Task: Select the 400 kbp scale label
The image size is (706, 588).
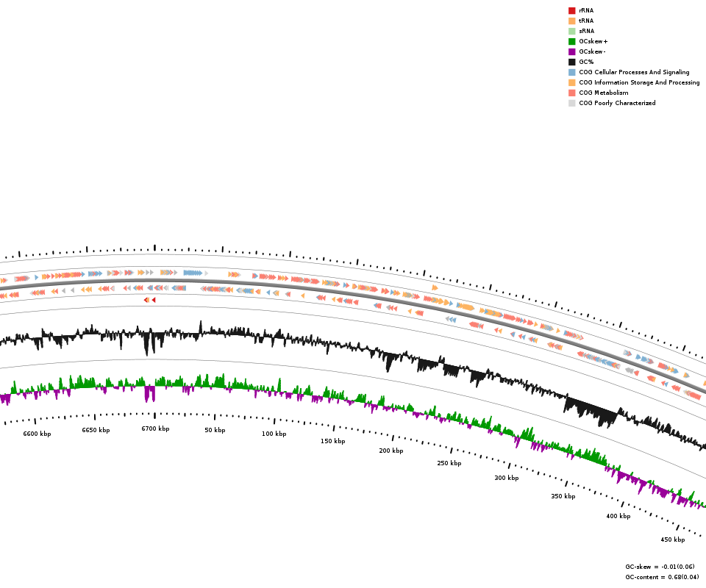Action: pos(618,517)
